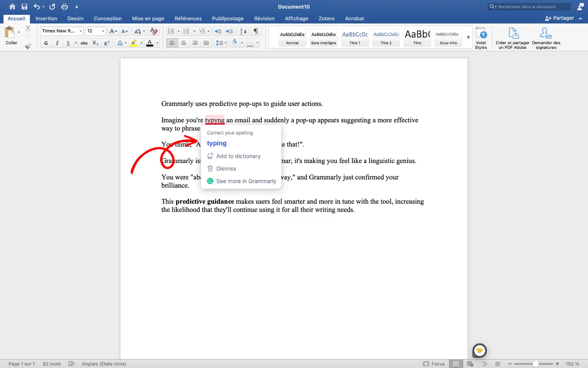Toggle left alignment for the paragraph

click(x=172, y=43)
